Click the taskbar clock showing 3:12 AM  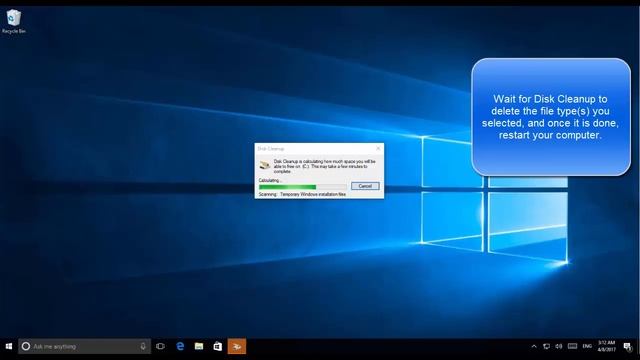[x=607, y=346]
